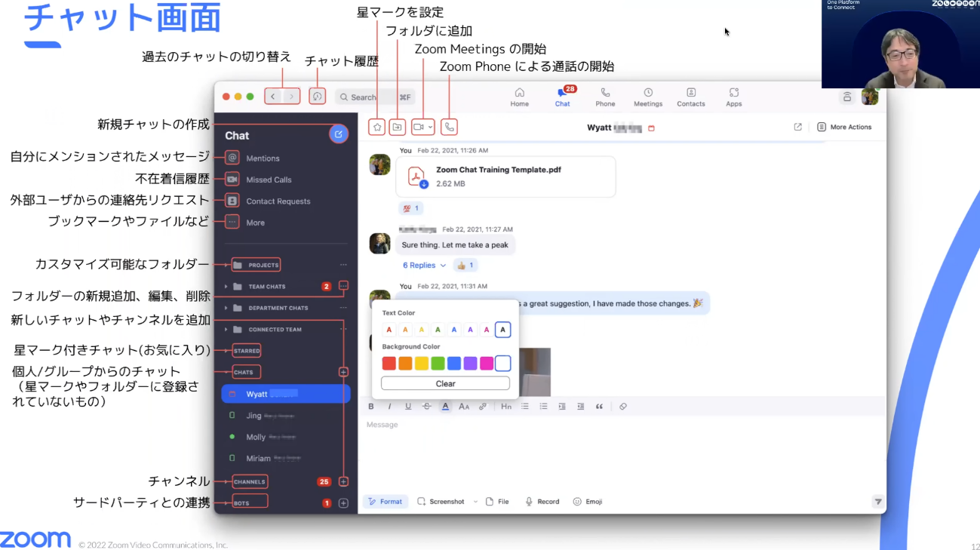
Task: Open the Emoji picker
Action: pyautogui.click(x=588, y=502)
